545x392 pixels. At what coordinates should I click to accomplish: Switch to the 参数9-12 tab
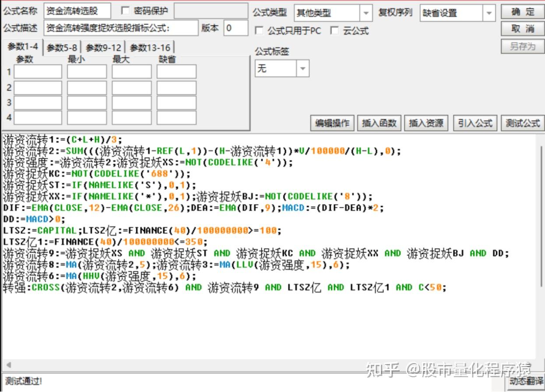pos(103,48)
